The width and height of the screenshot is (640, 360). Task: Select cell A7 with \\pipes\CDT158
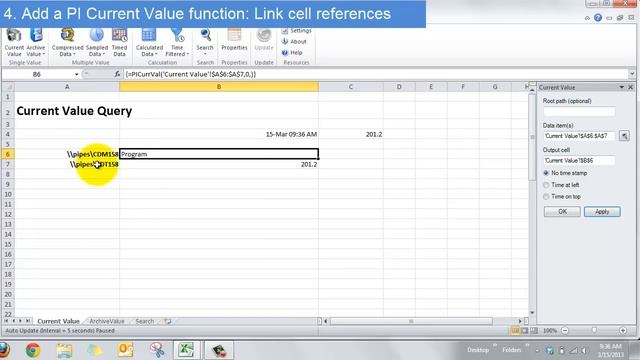pyautogui.click(x=67, y=164)
